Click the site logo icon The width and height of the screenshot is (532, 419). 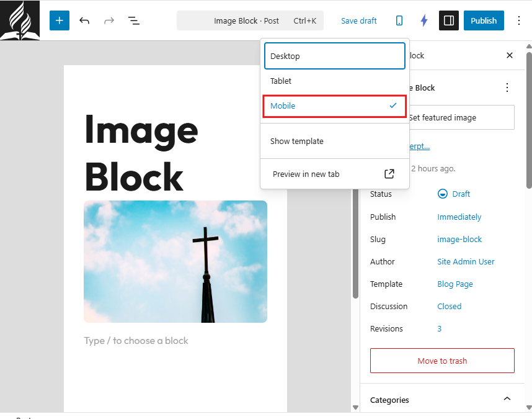(20, 20)
